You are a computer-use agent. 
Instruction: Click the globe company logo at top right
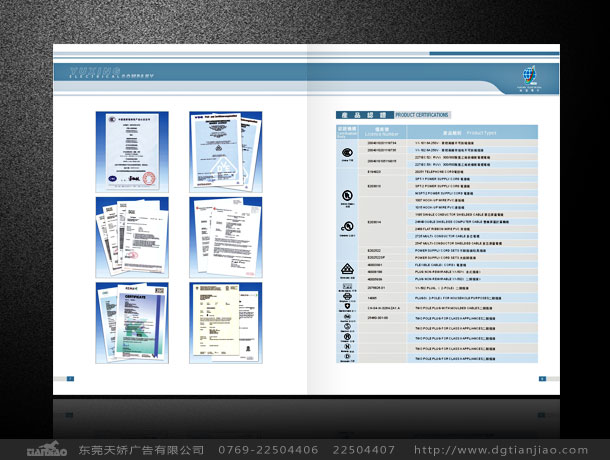529,78
